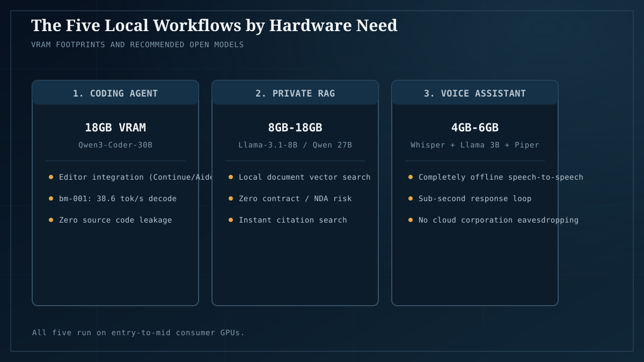
Task: Click 'Zero contract / NDA risk' line
Action: [295, 198]
